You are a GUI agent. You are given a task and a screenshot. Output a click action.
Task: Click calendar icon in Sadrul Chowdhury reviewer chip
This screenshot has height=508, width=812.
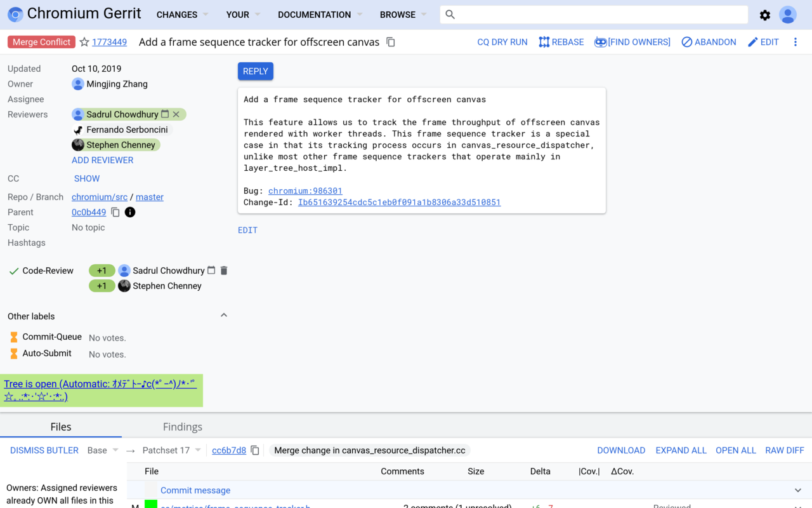pyautogui.click(x=165, y=114)
